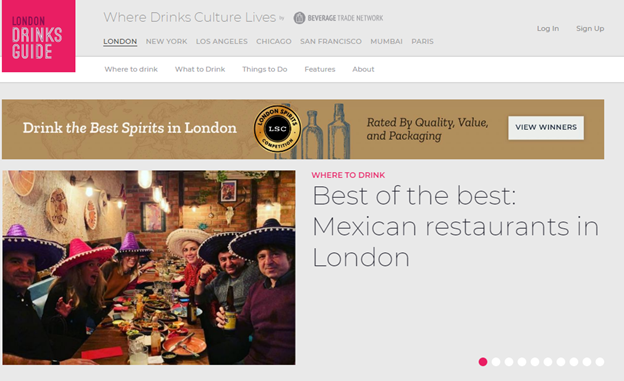Open the What to Drink menu
This screenshot has height=381, width=624.
tap(200, 69)
